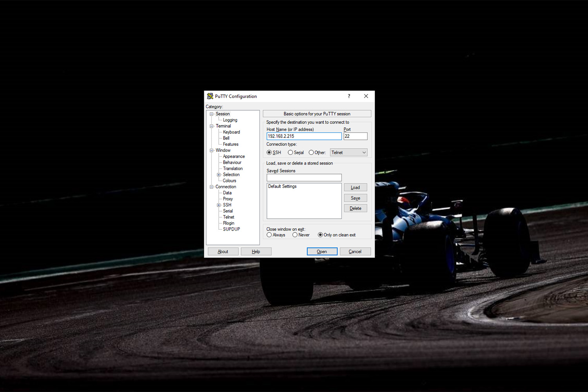This screenshot has height=392, width=588.
Task: Open the Colours category
Action: click(229, 181)
